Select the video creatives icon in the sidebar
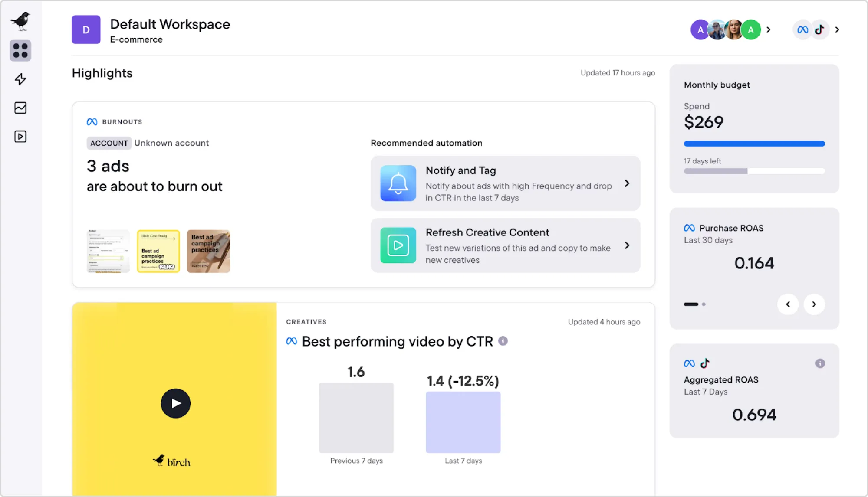The width and height of the screenshot is (868, 497). [x=20, y=136]
